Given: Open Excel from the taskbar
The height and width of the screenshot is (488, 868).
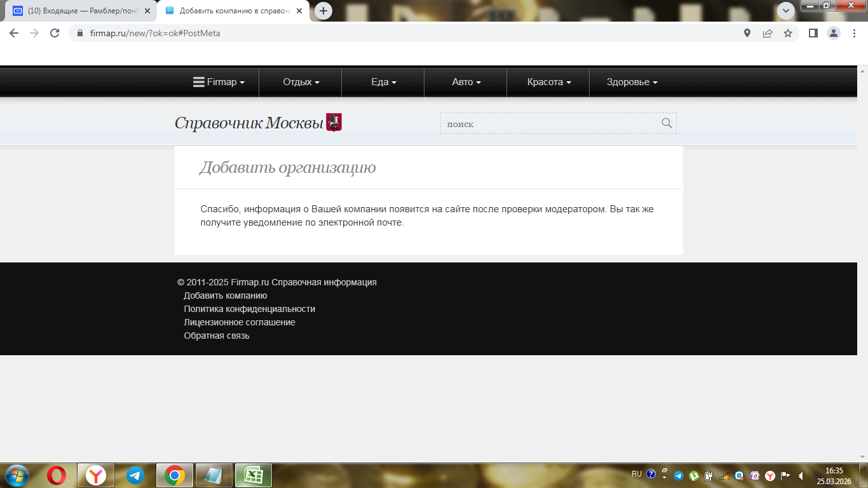Looking at the screenshot, I should pyautogui.click(x=254, y=475).
